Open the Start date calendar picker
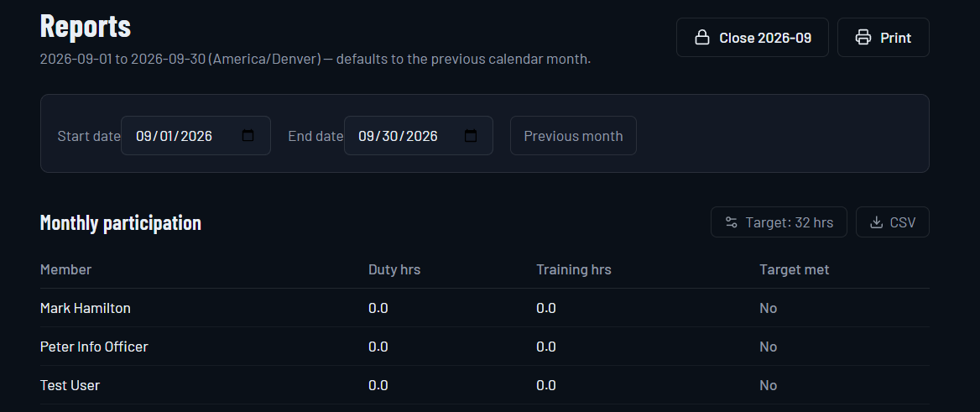Image resolution: width=980 pixels, height=412 pixels. (x=248, y=136)
